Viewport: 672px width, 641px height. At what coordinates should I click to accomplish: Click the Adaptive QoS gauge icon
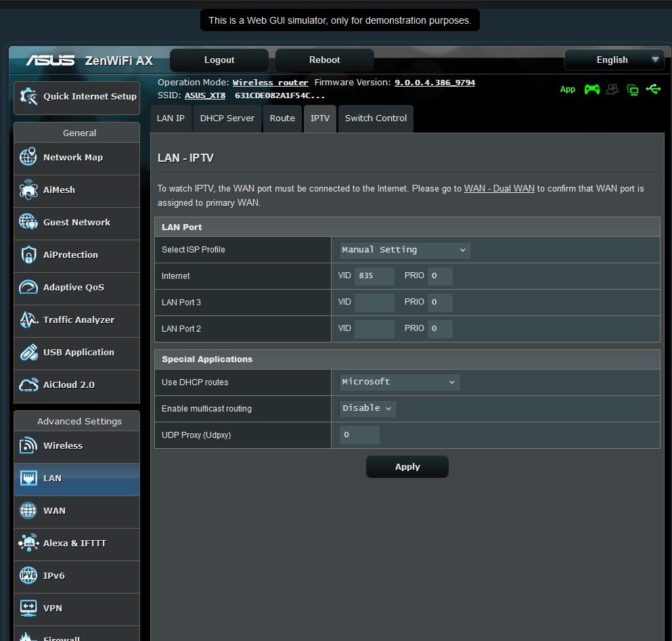pos(28,287)
